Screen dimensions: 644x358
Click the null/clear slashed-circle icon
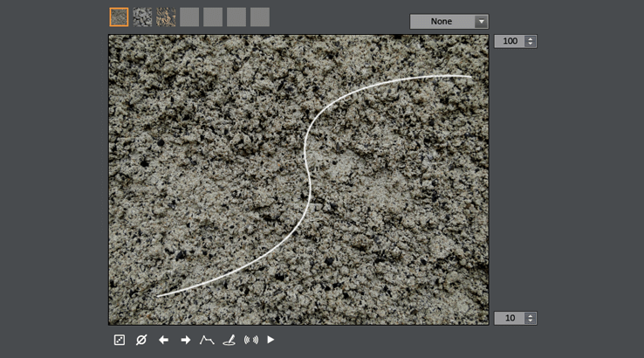(x=141, y=340)
